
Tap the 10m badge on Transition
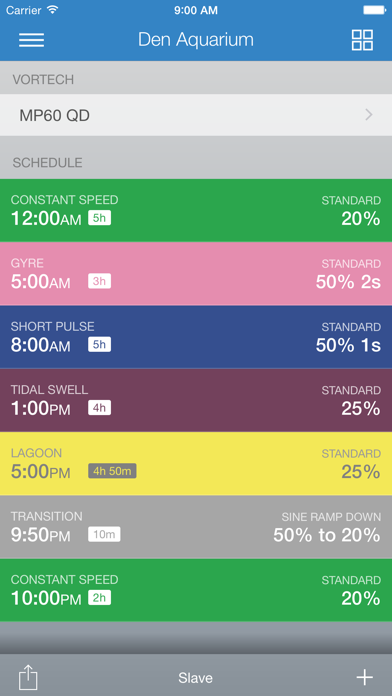(104, 534)
